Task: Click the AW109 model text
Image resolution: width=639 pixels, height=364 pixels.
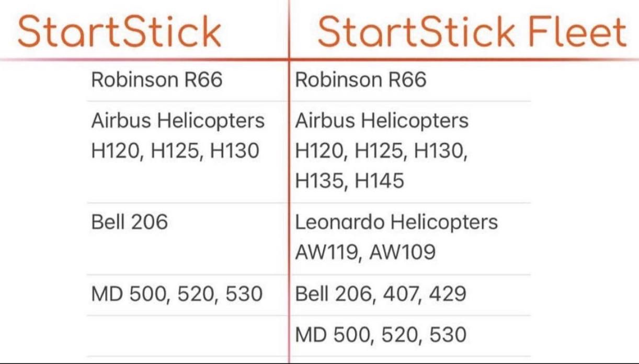Action: (402, 252)
